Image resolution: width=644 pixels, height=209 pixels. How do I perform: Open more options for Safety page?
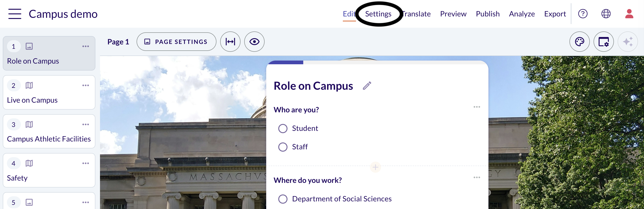(x=85, y=163)
